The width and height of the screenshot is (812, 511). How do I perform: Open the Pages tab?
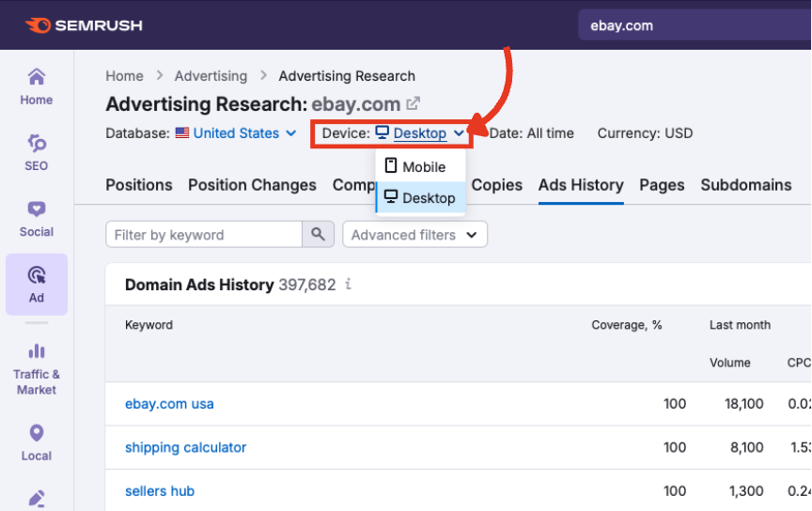point(662,185)
